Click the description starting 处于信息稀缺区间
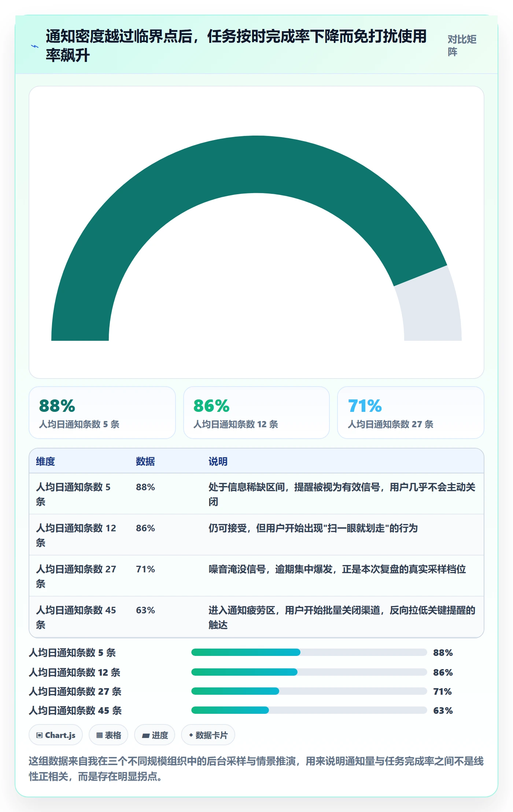The height and width of the screenshot is (812, 513). [x=342, y=494]
